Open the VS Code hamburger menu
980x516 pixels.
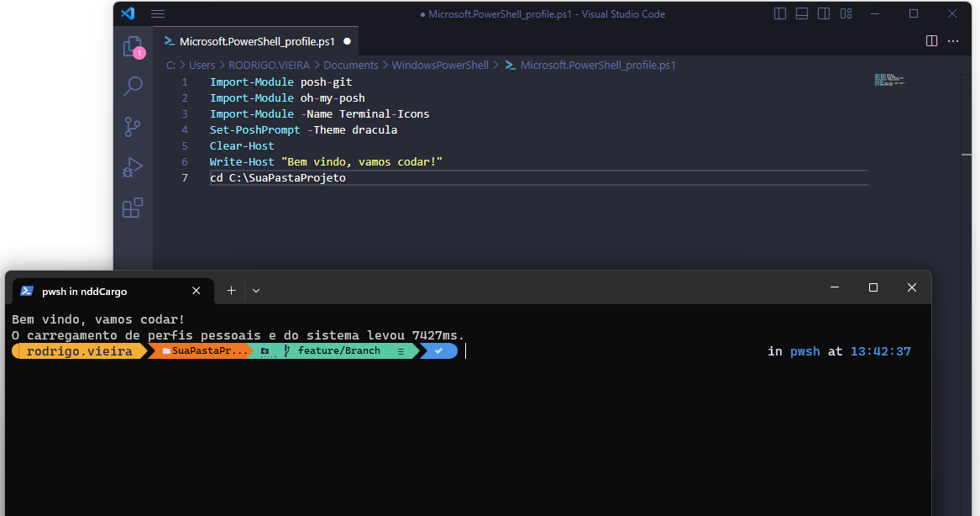(158, 13)
